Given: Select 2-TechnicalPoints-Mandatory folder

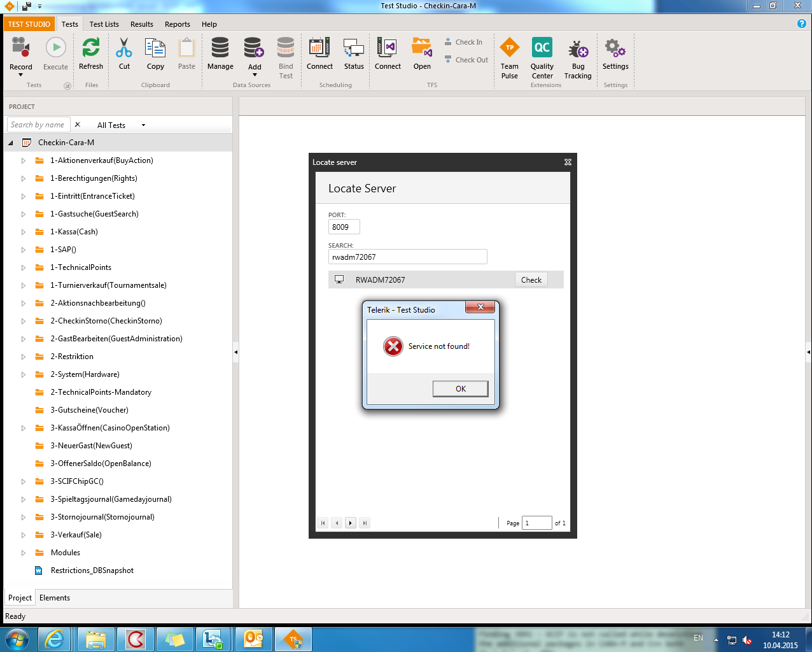Looking at the screenshot, I should click(101, 392).
